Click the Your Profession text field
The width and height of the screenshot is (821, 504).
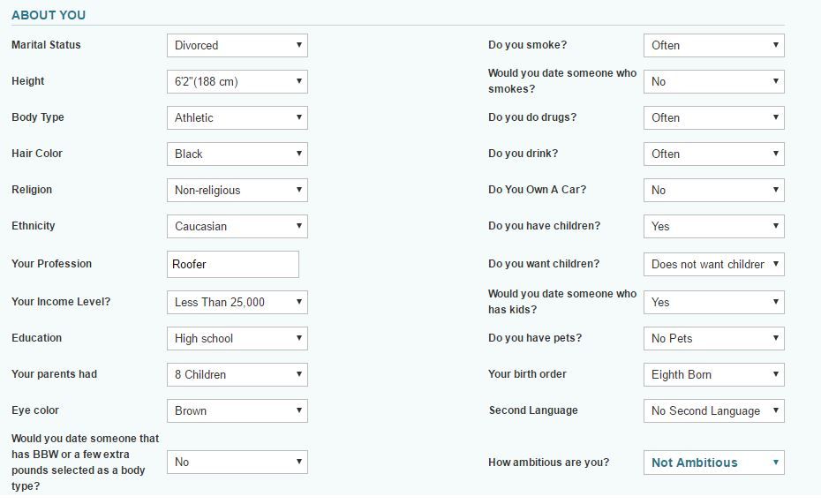click(233, 264)
